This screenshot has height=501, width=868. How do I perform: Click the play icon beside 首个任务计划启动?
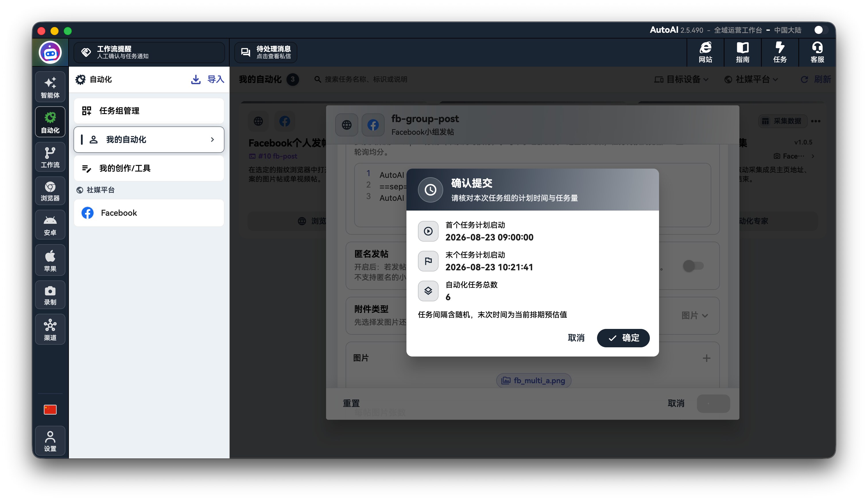coord(428,231)
